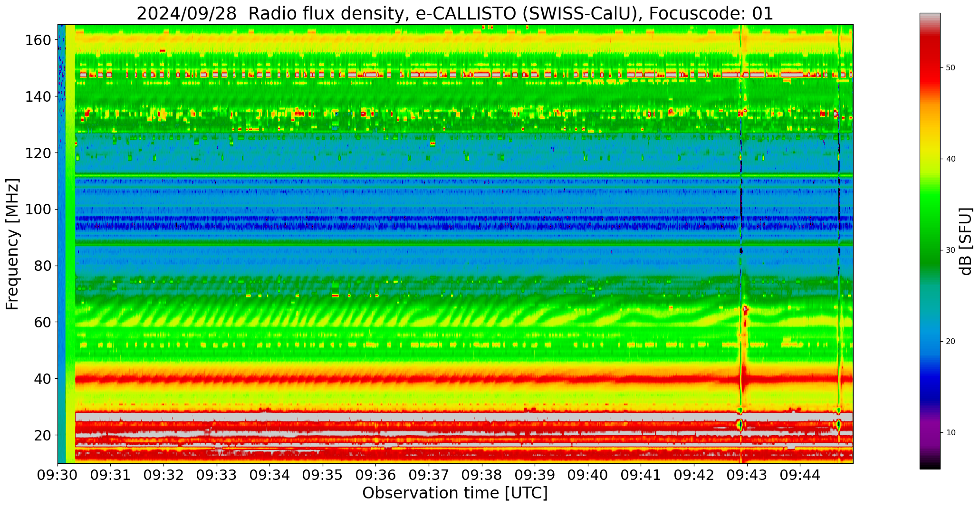Click the 'dB [SFU]' colorbar label
Viewport: 980px width, 507px height.
[965, 241]
